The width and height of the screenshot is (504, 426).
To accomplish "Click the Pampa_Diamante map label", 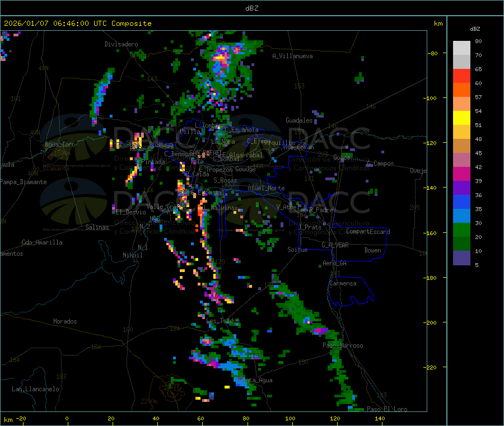I will 24,182.
